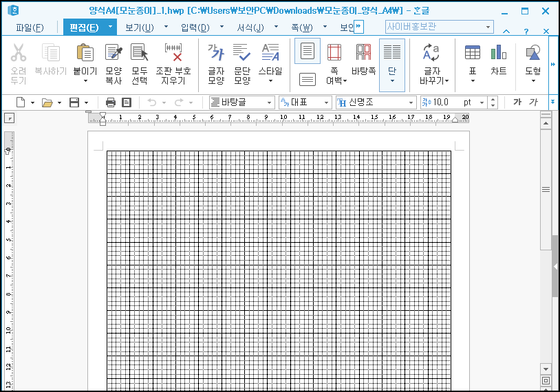Click the open folder icon
This screenshot has width=560, height=392.
coord(47,103)
